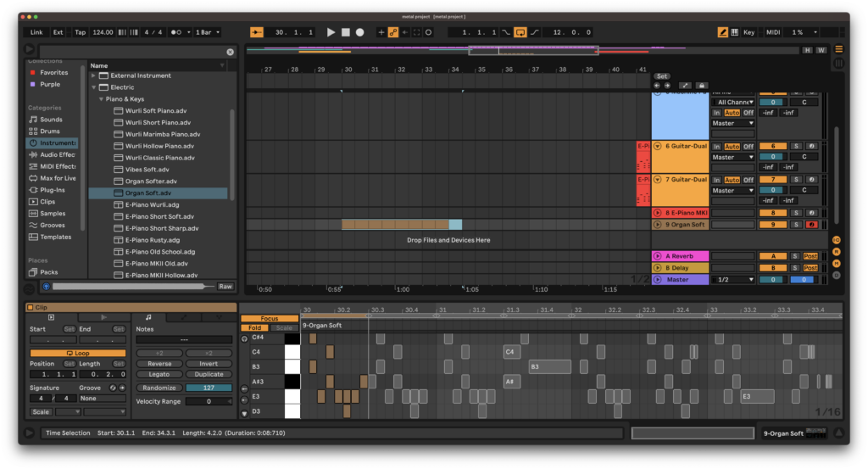The height and width of the screenshot is (469, 868).
Task: Enable Draw Mode pencil icon
Action: 722,32
